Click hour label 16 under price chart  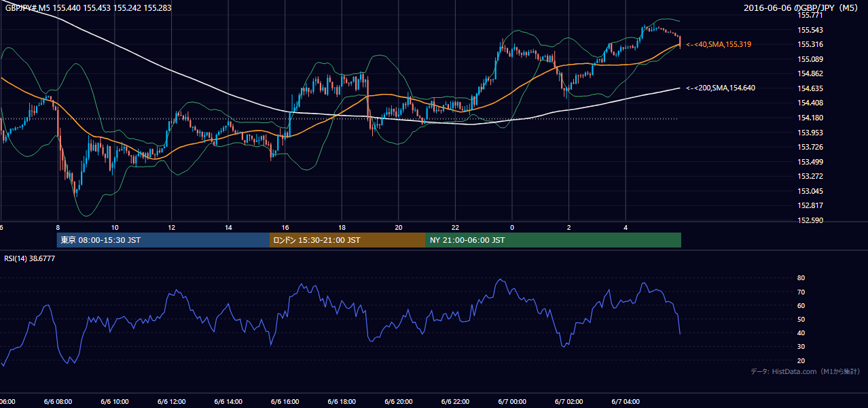click(x=285, y=228)
